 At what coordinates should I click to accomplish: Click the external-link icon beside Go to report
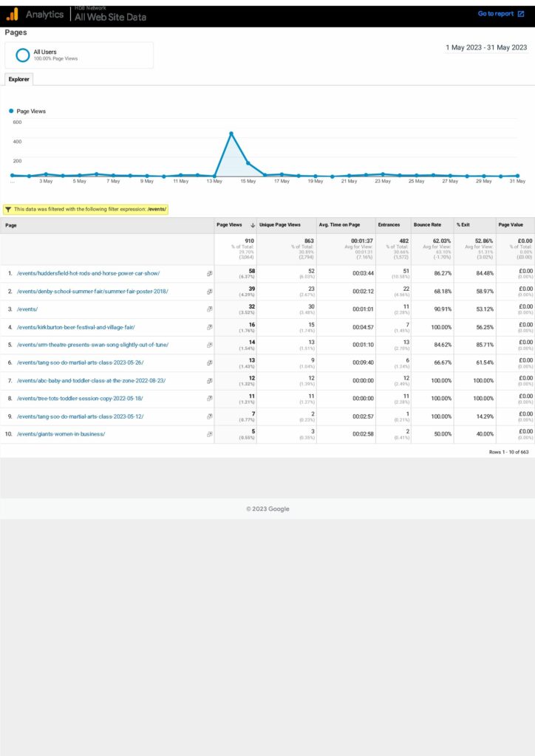521,14
